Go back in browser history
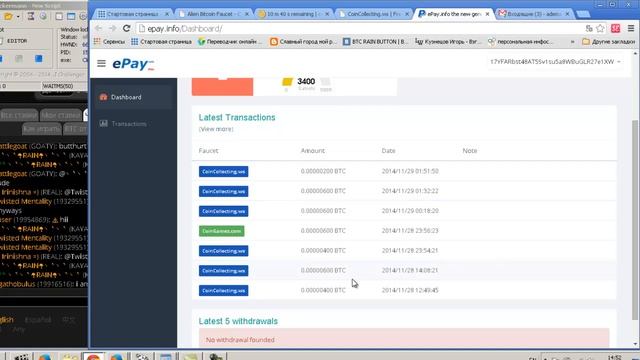Image resolution: width=640 pixels, height=360 pixels. [99, 29]
